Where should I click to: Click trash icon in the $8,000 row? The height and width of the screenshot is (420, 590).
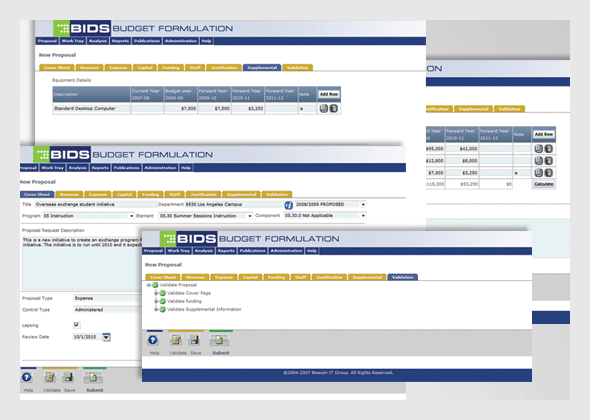click(x=549, y=161)
